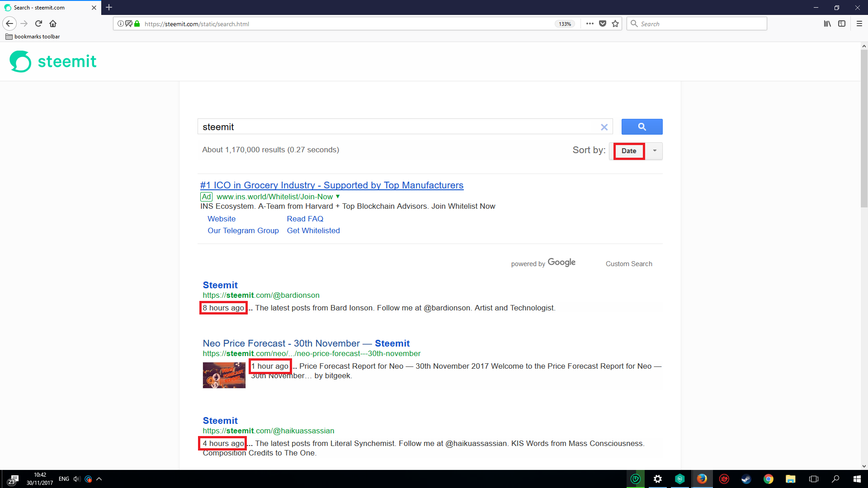Save page to Pocket
This screenshot has width=868, height=488.
tap(603, 23)
